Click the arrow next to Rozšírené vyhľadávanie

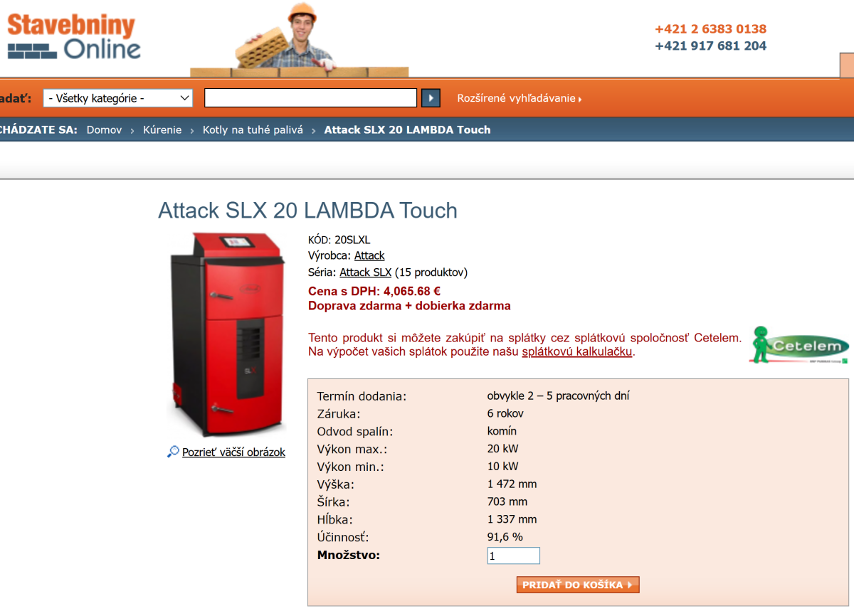pyautogui.click(x=580, y=100)
